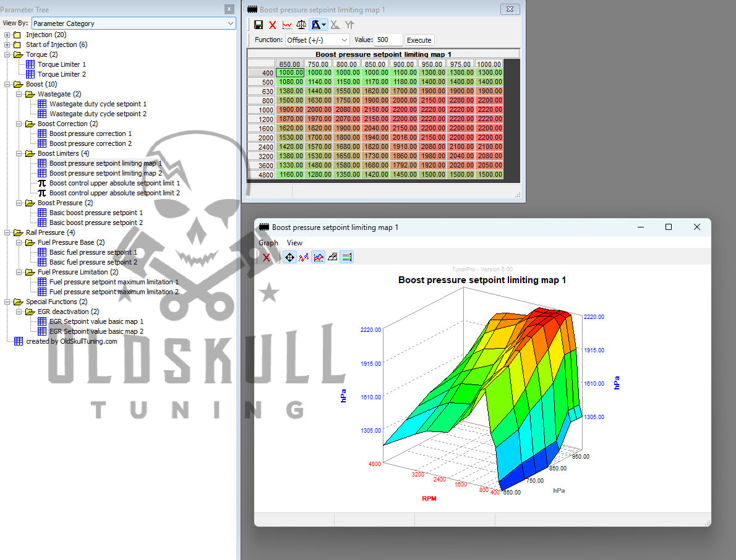Click the save icon in the table toolbar
The width and height of the screenshot is (736, 560).
pyautogui.click(x=259, y=25)
